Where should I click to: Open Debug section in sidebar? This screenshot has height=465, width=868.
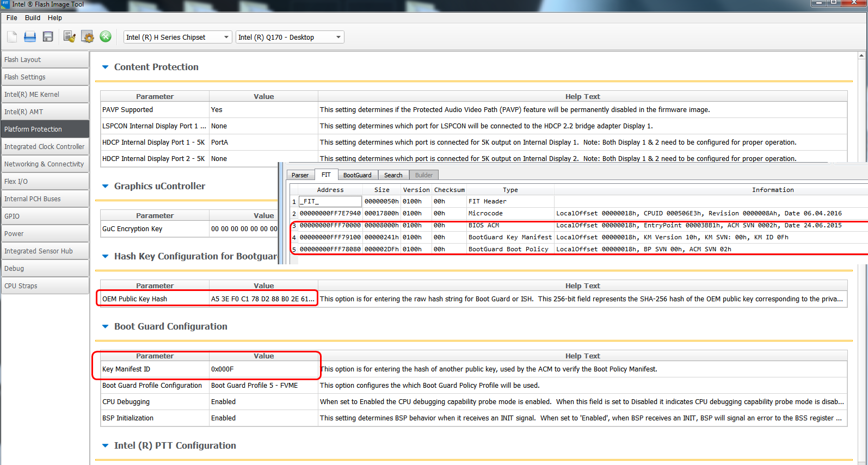click(x=45, y=269)
